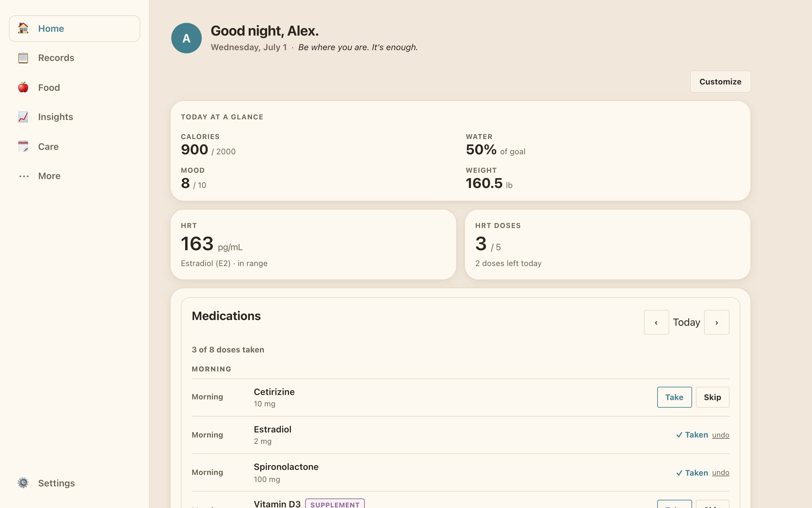Click the Insights chart icon
Image resolution: width=812 pixels, height=508 pixels.
pos(23,117)
